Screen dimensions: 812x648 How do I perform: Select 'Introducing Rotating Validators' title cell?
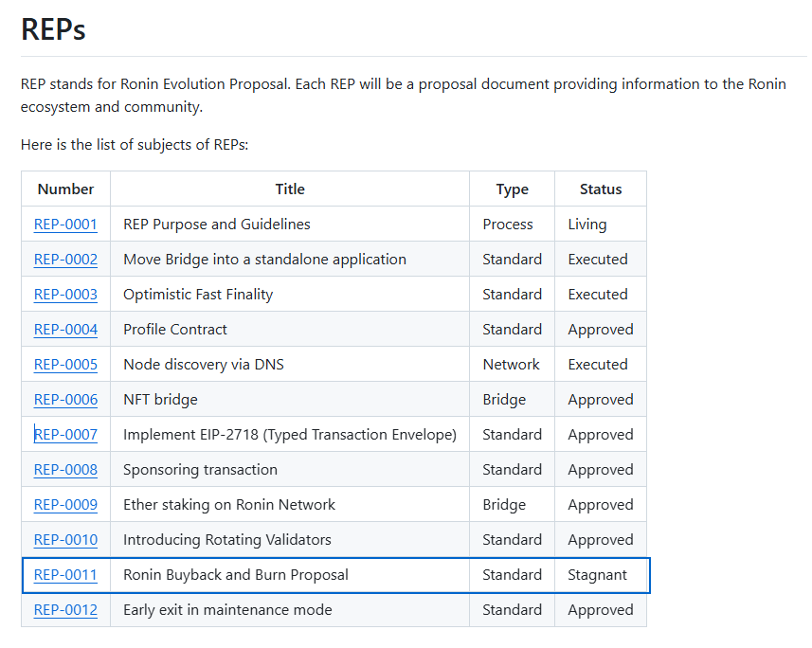[290, 540]
